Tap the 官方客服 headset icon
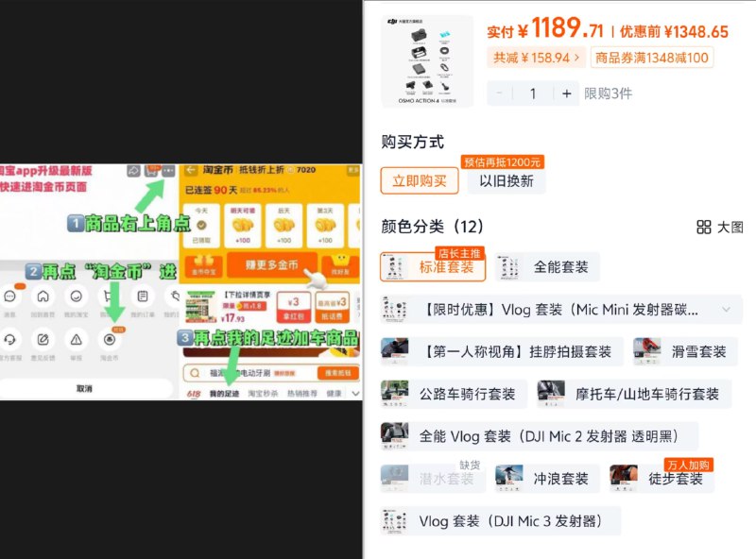The image size is (756, 559). (x=9, y=340)
